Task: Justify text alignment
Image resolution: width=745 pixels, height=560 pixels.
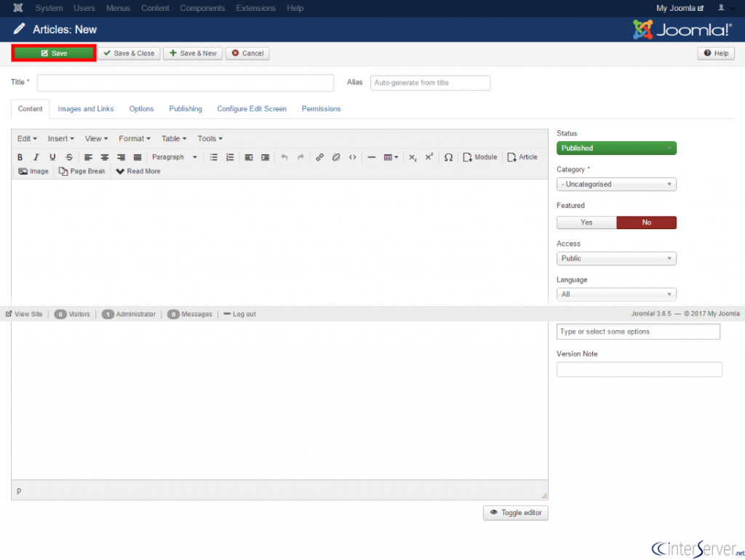Action: click(x=138, y=157)
